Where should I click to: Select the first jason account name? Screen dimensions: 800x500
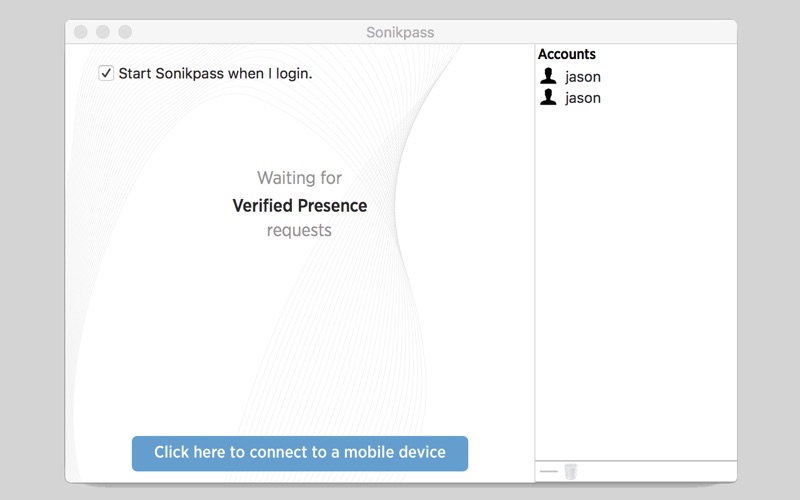point(583,77)
